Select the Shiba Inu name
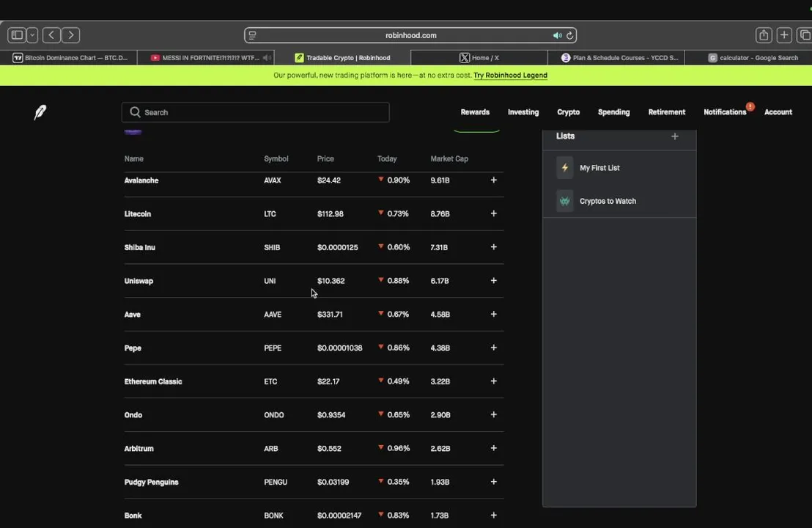The image size is (812, 528). click(x=140, y=247)
